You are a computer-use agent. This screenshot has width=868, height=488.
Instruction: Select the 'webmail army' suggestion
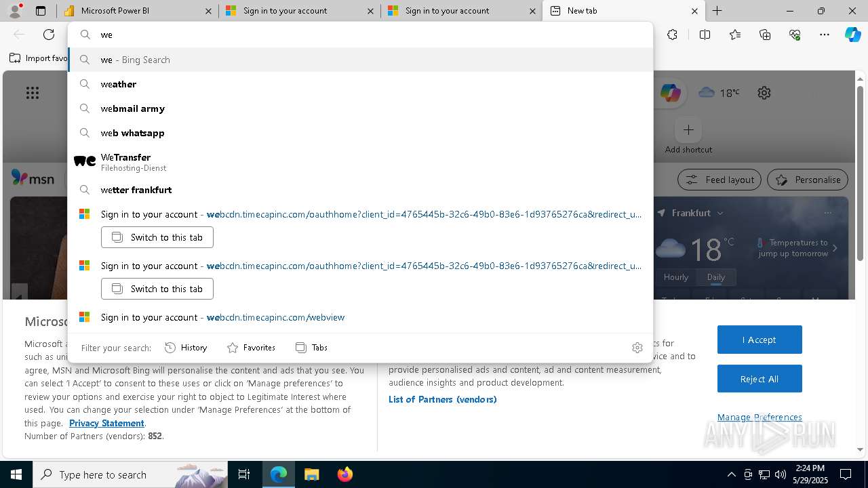pos(361,108)
